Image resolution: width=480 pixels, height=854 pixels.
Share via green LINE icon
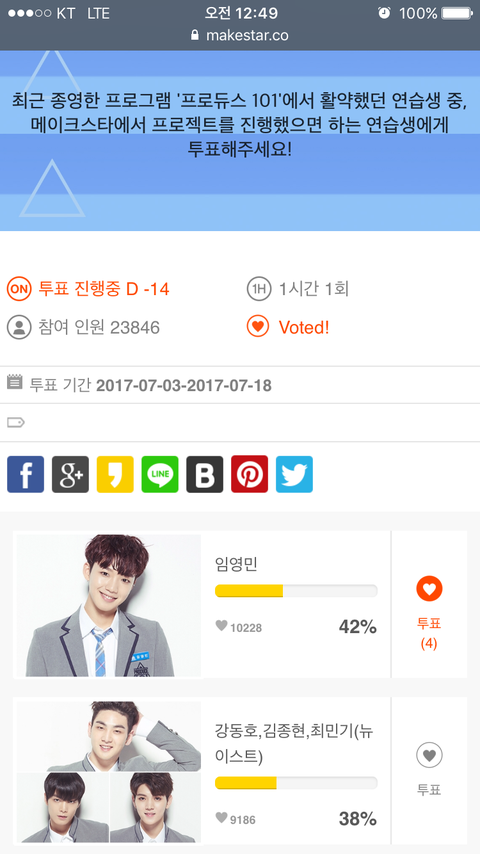tap(160, 474)
